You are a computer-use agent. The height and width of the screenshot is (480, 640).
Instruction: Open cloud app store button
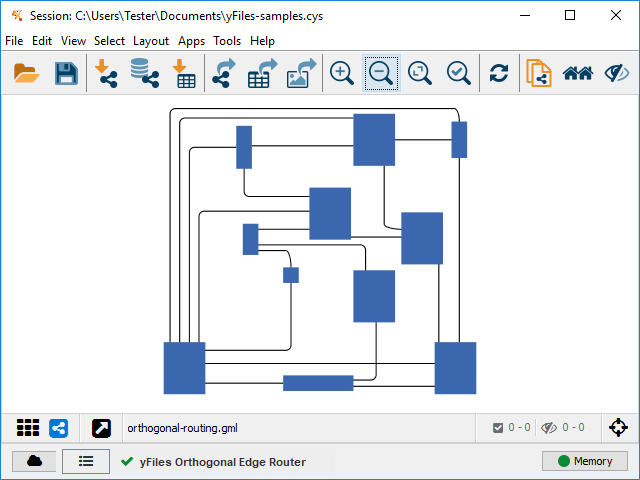point(34,461)
